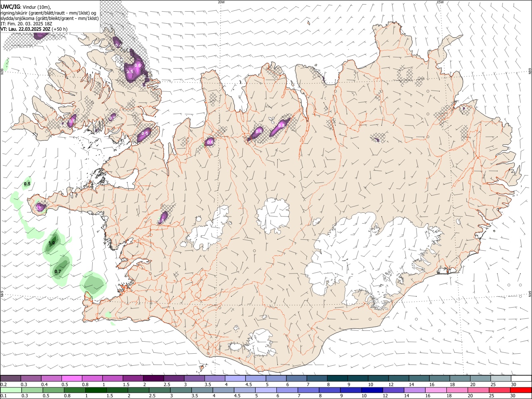
Task: Click the 'VT: Lau. 22.03.2025 20Z (+50 h)' line
Action: [34, 29]
